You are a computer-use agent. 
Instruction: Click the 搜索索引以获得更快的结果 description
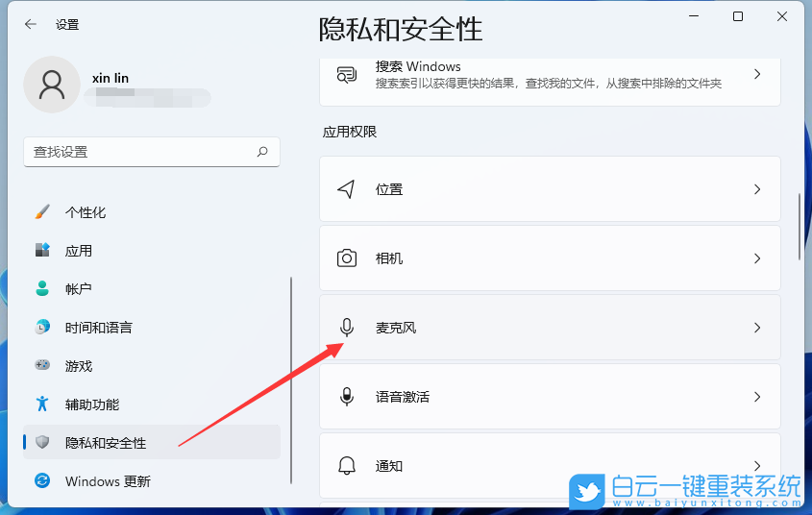pos(549,84)
